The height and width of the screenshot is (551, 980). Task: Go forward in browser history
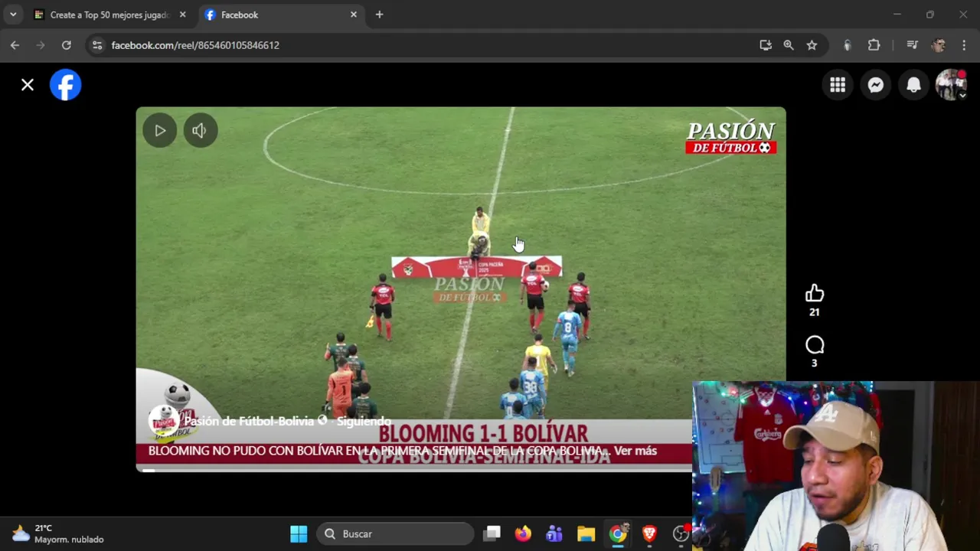[41, 45]
